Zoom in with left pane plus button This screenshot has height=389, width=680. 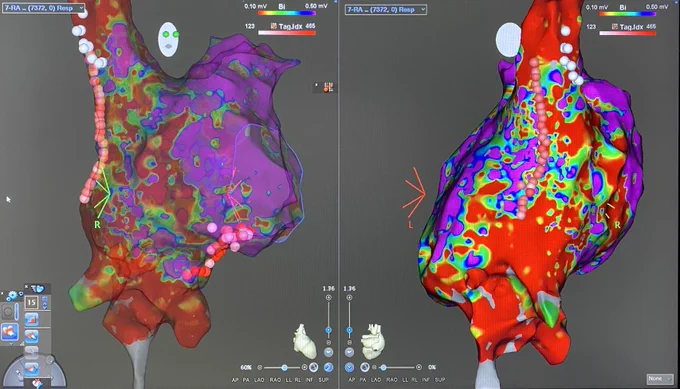(329, 297)
